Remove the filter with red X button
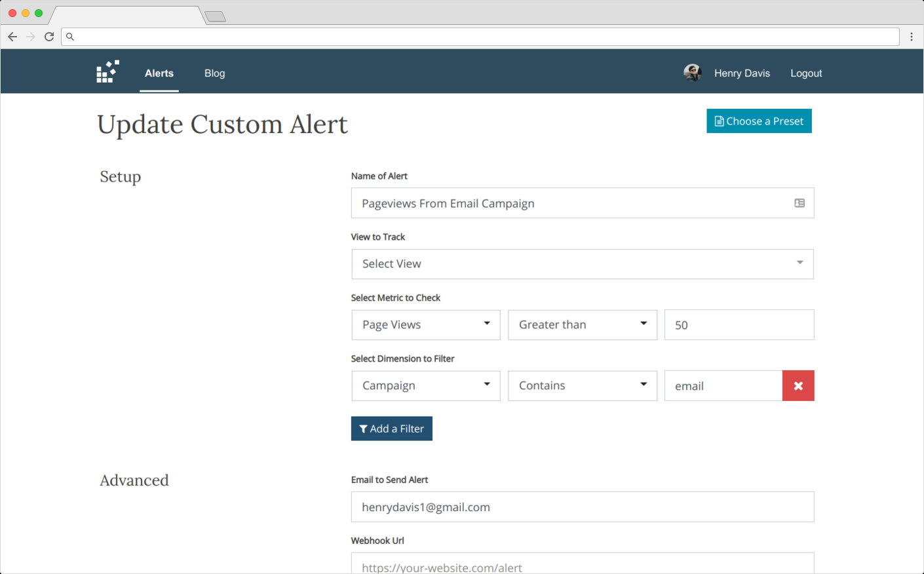The width and height of the screenshot is (924, 574). pyautogui.click(x=798, y=386)
